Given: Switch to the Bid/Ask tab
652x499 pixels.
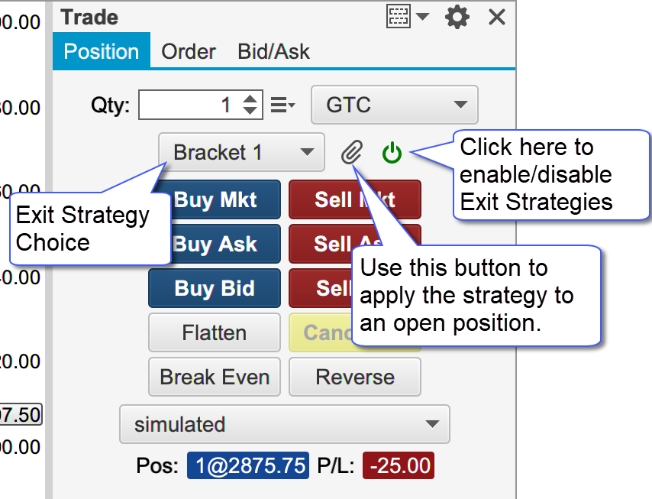Looking at the screenshot, I should (x=274, y=52).
